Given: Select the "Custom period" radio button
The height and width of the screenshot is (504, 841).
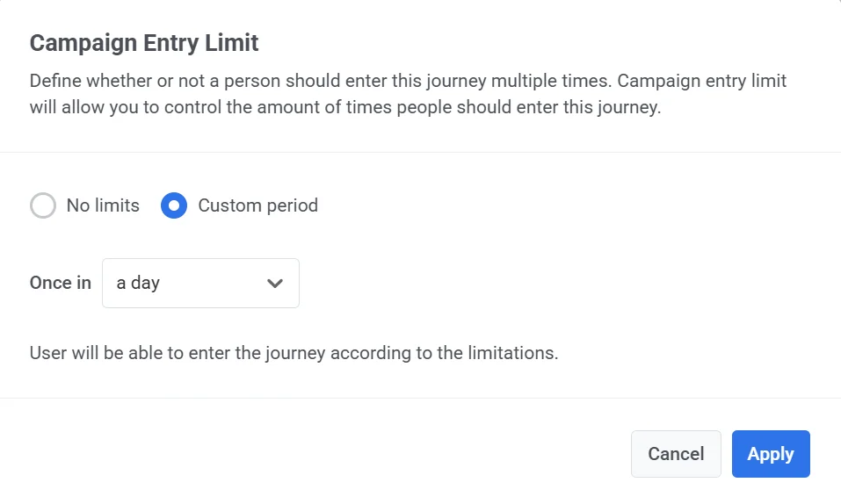Looking at the screenshot, I should [174, 205].
